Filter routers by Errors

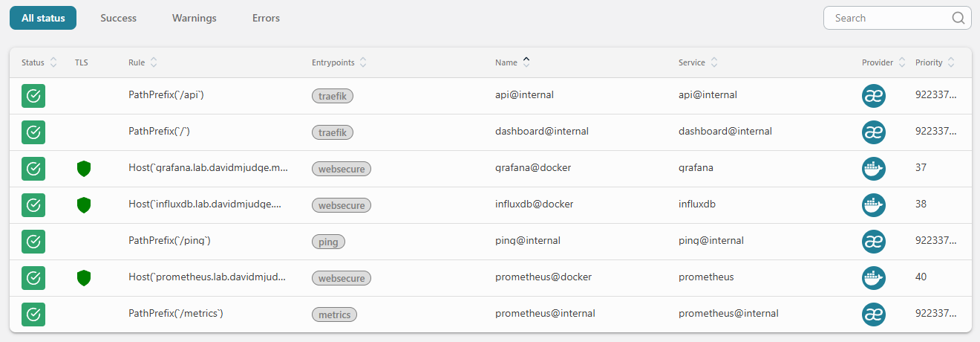tap(266, 18)
